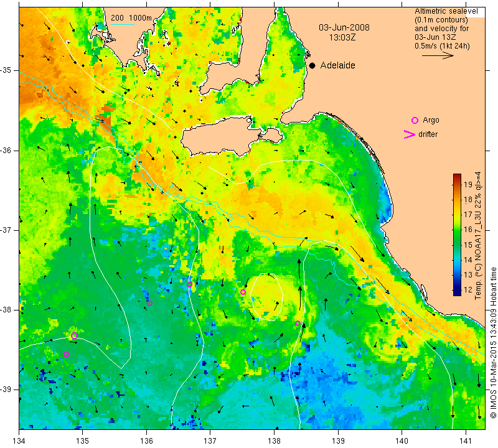The height and width of the screenshot is (448, 498).
Task: Click the velocity scale arrow in legend
Action: pyautogui.click(x=438, y=55)
